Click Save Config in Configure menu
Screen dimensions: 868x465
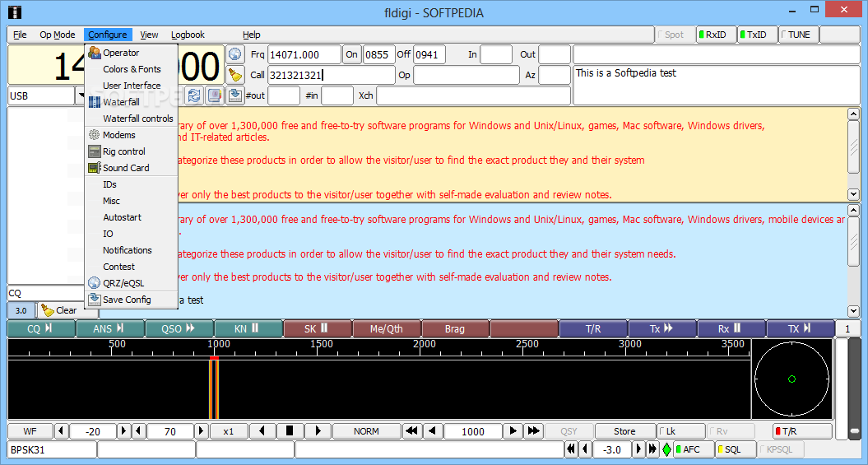pos(131,300)
